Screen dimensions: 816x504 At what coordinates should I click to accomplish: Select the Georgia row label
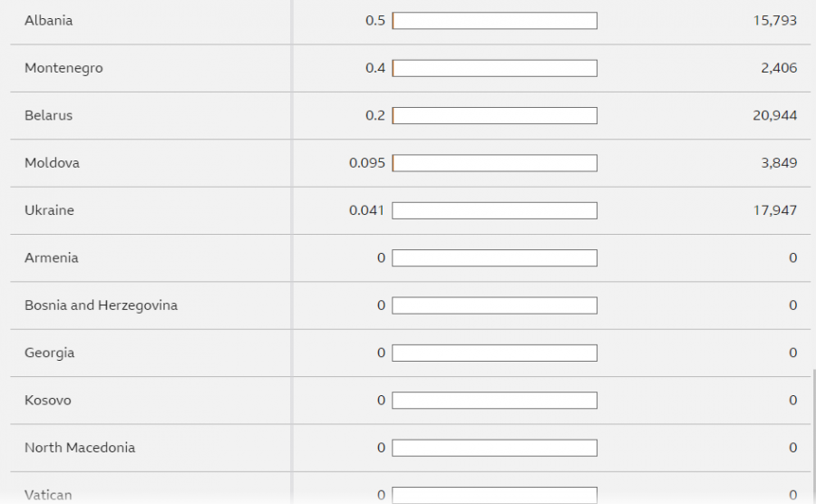click(x=50, y=353)
